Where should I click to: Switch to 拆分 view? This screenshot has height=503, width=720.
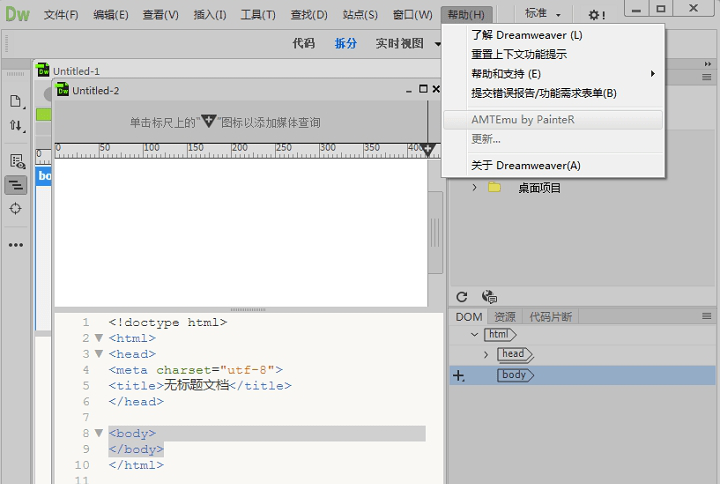(x=345, y=44)
